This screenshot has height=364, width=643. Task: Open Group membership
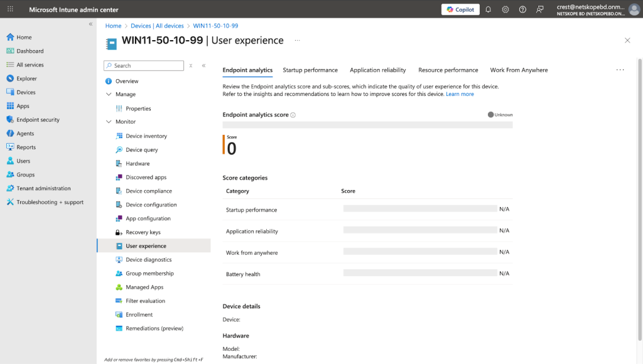pyautogui.click(x=149, y=274)
